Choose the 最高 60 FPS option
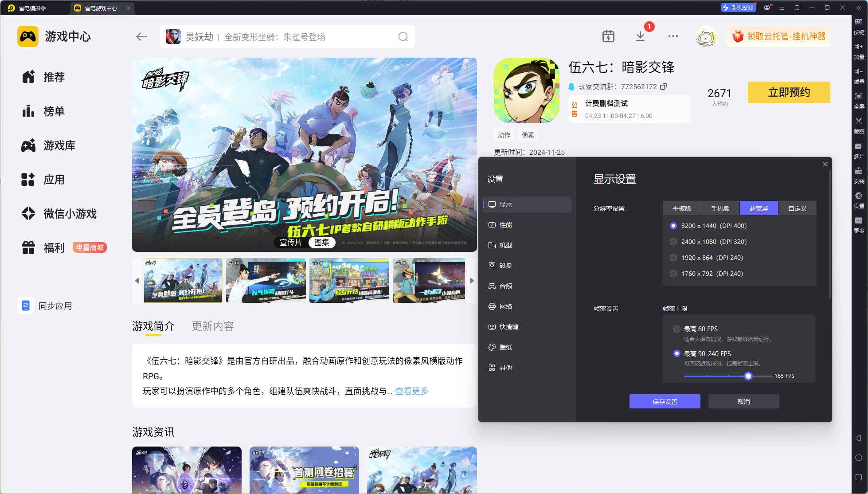This screenshot has height=494, width=868. (677, 329)
